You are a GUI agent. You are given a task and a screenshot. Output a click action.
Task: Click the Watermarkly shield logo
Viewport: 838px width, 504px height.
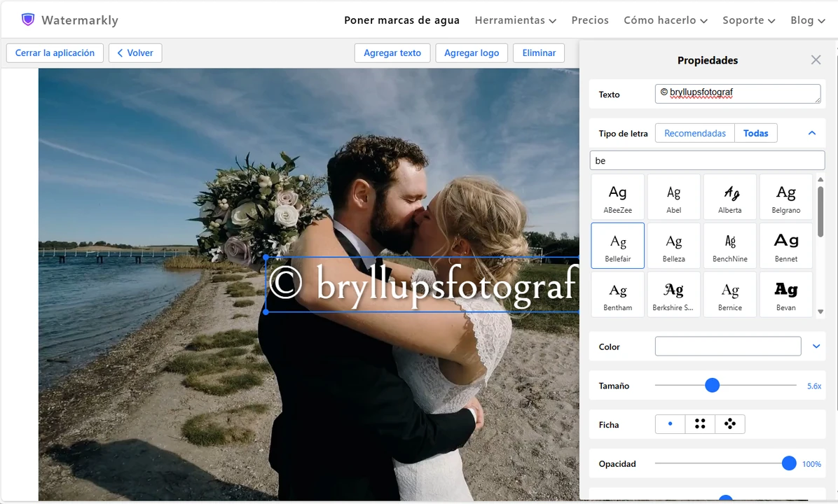click(28, 20)
